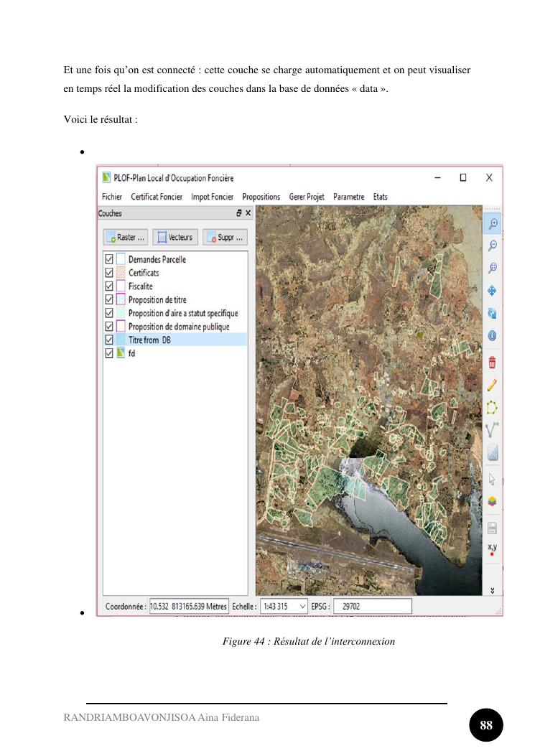Click the stacked layers icon in toolbar
535x756 pixels.
click(493, 501)
